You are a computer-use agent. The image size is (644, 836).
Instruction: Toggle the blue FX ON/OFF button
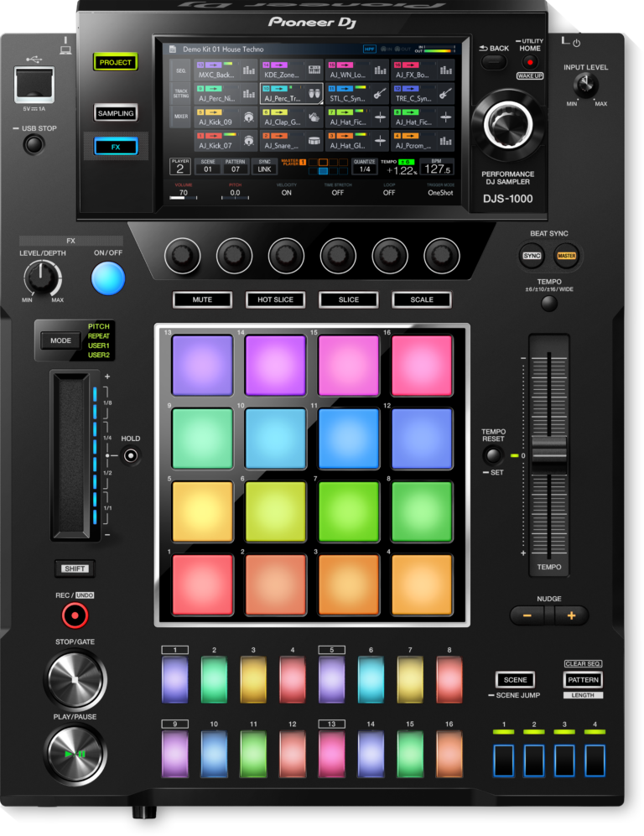(108, 278)
